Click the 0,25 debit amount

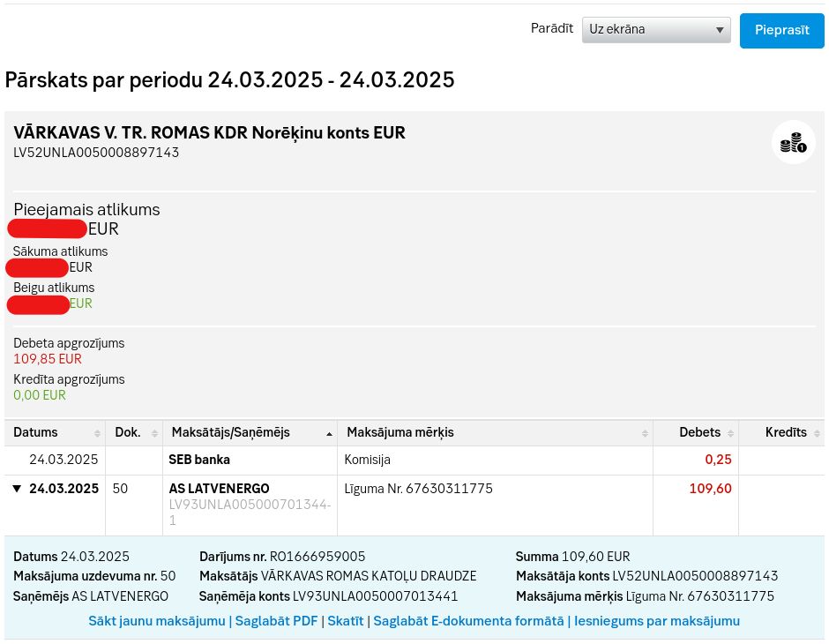(718, 460)
